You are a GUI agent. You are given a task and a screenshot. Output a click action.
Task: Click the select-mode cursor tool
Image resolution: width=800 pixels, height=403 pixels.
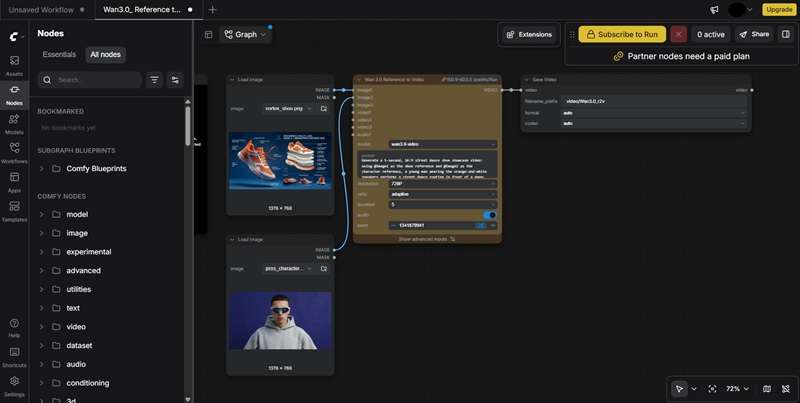point(679,389)
